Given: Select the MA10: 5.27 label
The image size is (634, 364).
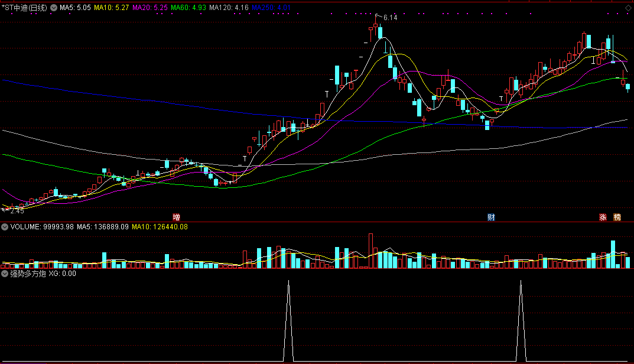Looking at the screenshot, I should click(112, 8).
